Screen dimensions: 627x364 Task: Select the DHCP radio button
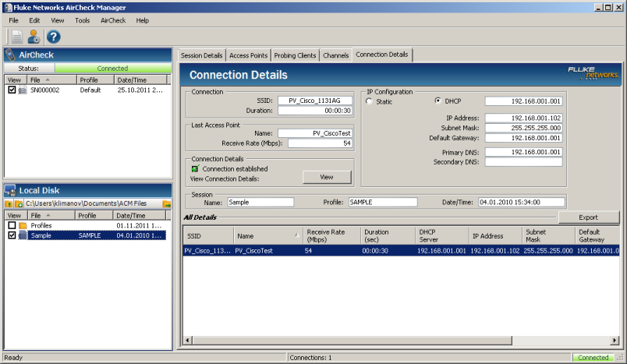437,101
